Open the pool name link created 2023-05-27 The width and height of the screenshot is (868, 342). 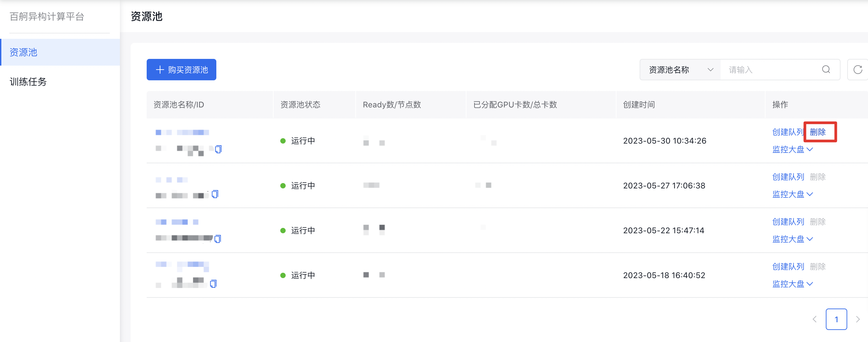coord(171,180)
